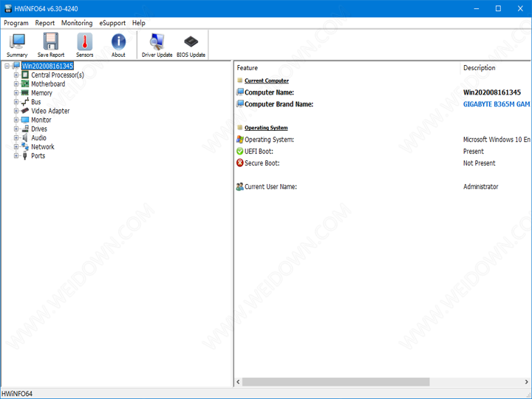532x399 pixels.
Task: Expand the Monitor node
Action: 16,120
